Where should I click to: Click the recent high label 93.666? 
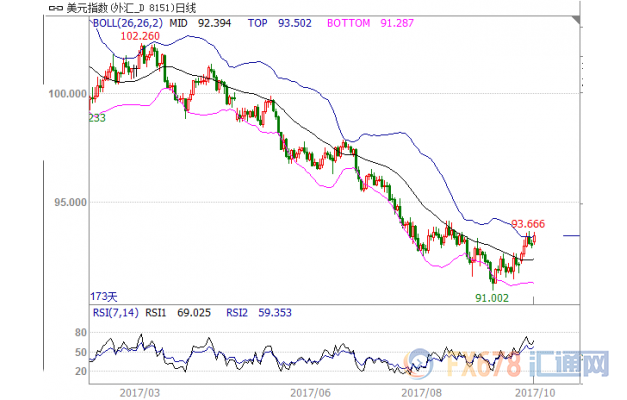pyautogui.click(x=528, y=224)
